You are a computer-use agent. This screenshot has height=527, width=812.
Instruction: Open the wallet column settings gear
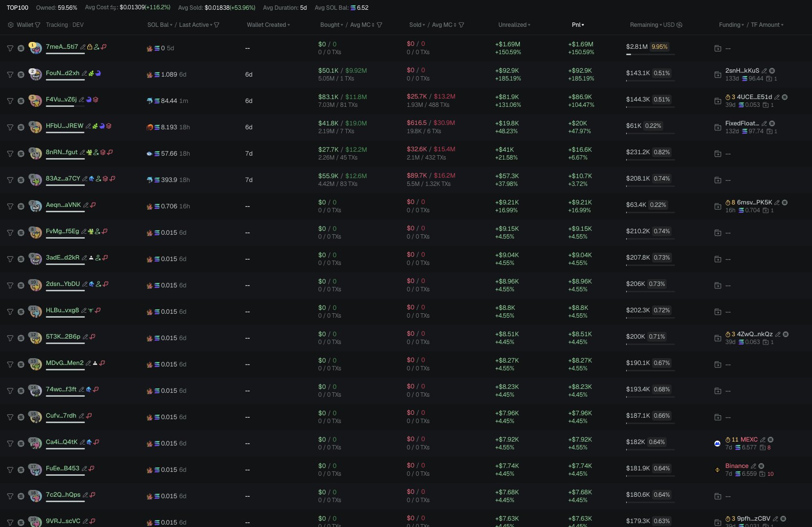tap(11, 25)
